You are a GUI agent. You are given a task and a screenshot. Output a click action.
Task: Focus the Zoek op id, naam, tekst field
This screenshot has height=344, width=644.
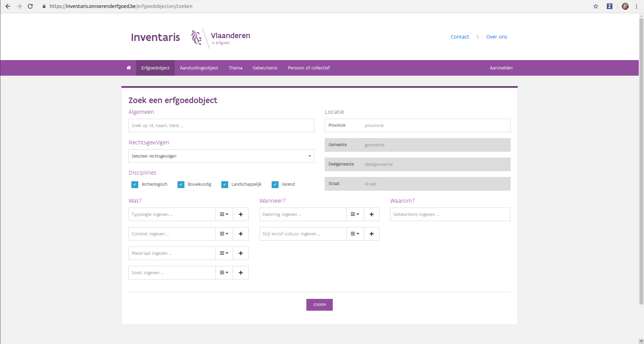[x=221, y=126]
